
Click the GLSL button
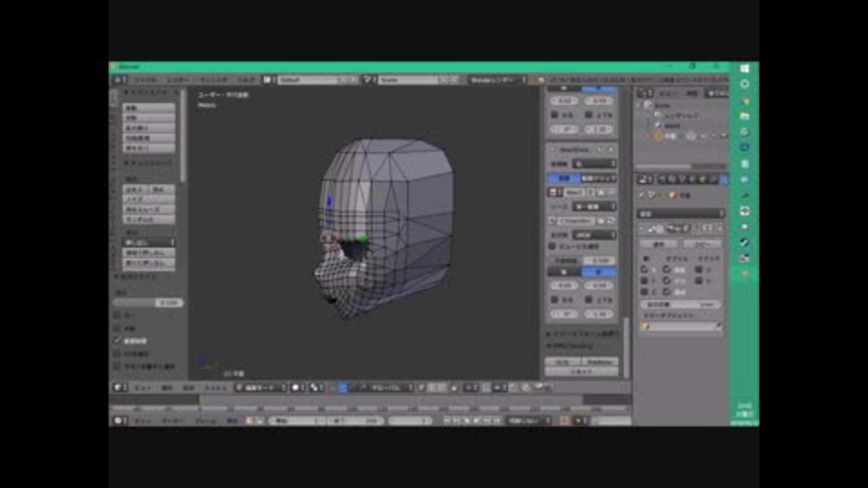563,361
